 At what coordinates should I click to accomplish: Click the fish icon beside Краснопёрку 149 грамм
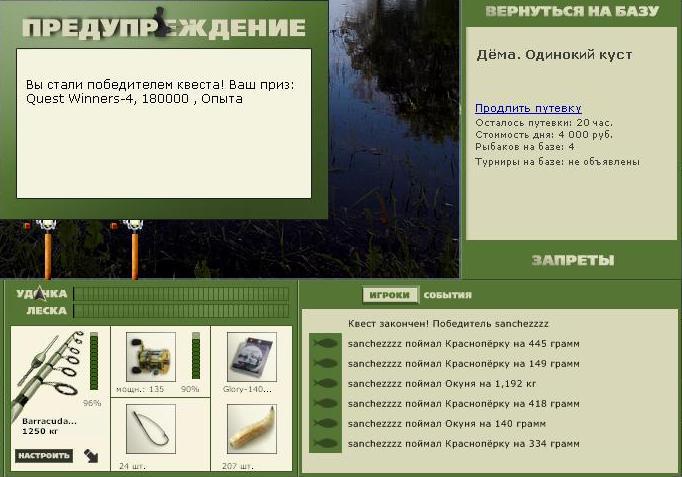(x=325, y=364)
